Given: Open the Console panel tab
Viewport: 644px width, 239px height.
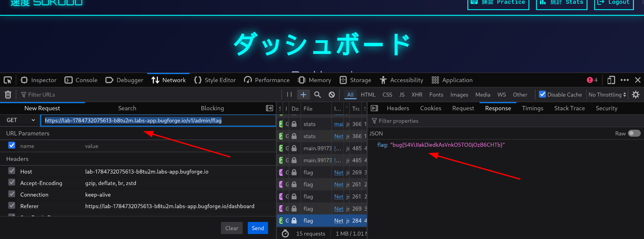Looking at the screenshot, I should click(81, 80).
